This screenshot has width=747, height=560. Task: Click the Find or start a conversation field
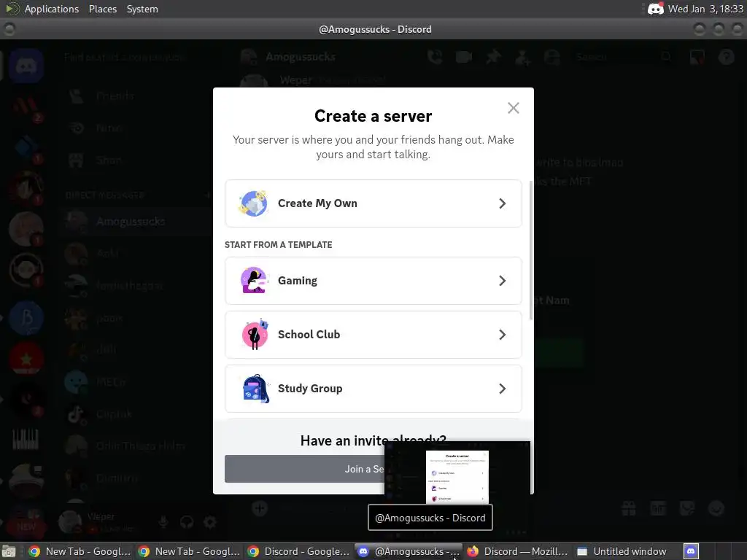pos(136,57)
